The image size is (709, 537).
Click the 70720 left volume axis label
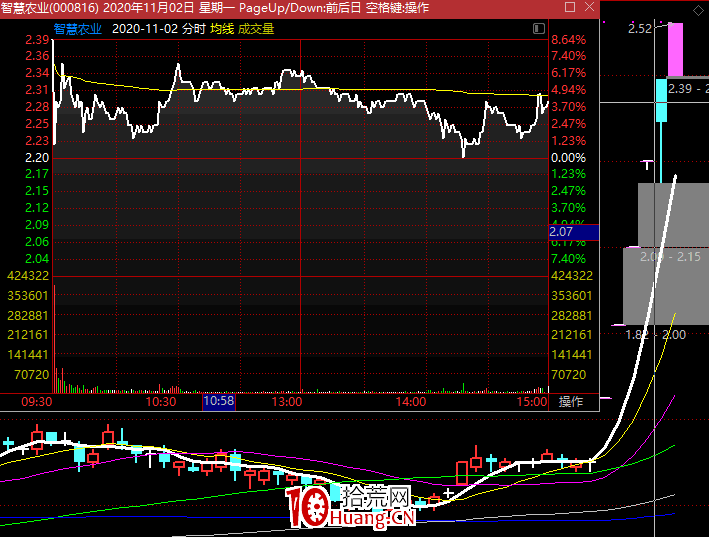click(32, 375)
